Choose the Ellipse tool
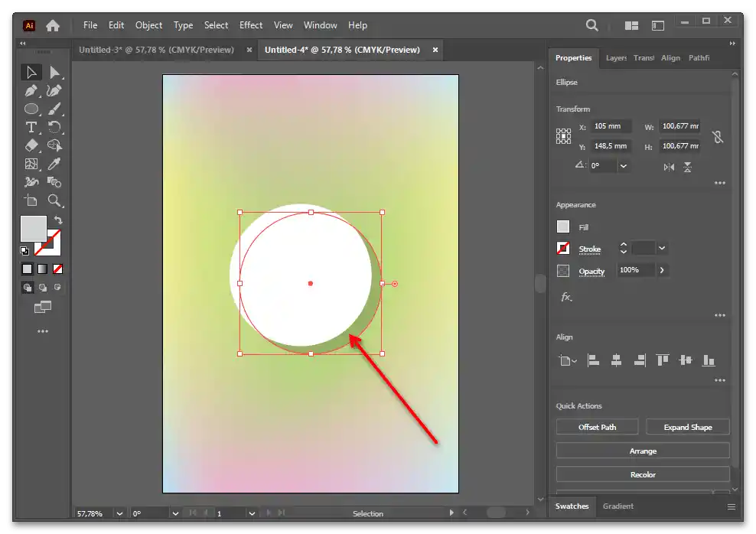756x534 pixels. [x=31, y=109]
